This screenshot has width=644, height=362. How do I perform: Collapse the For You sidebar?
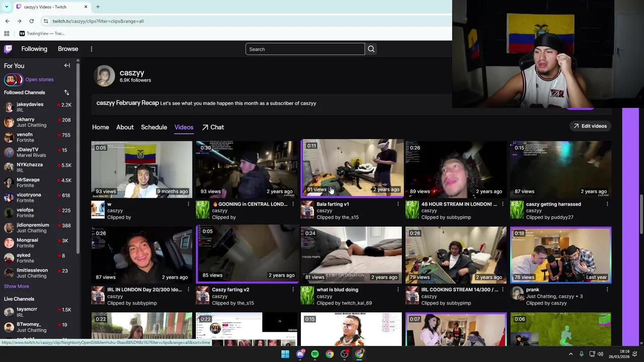67,65
